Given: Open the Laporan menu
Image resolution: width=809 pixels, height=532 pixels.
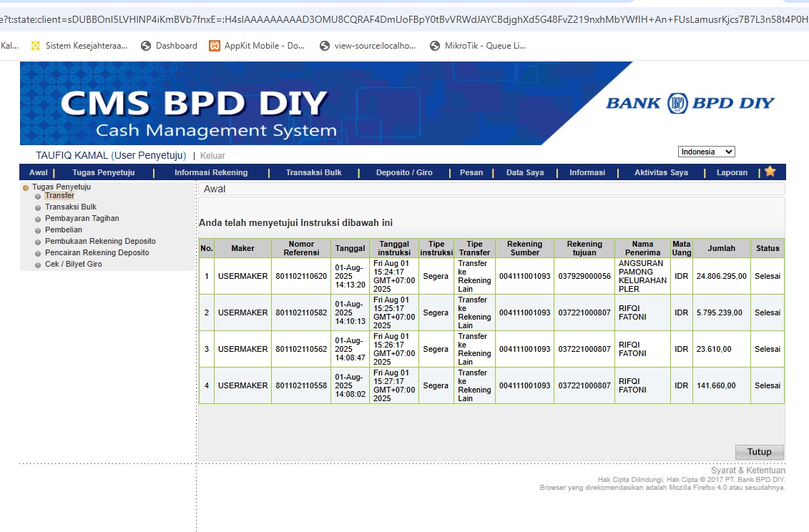Looking at the screenshot, I should (732, 172).
